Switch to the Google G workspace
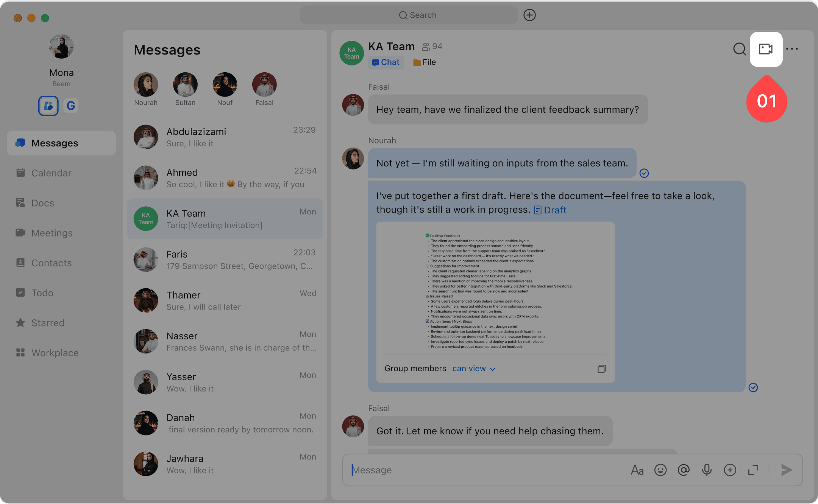 point(71,106)
